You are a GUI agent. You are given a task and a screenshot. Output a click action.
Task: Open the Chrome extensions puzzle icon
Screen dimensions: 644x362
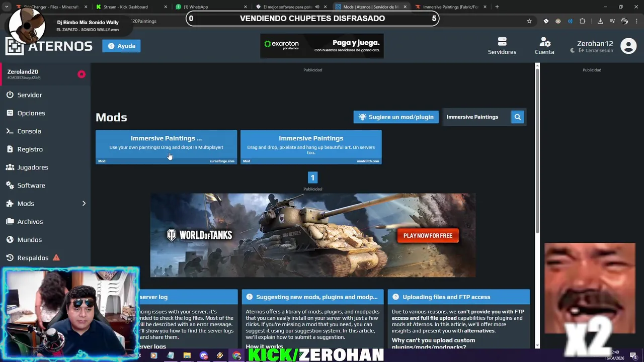click(x=582, y=21)
